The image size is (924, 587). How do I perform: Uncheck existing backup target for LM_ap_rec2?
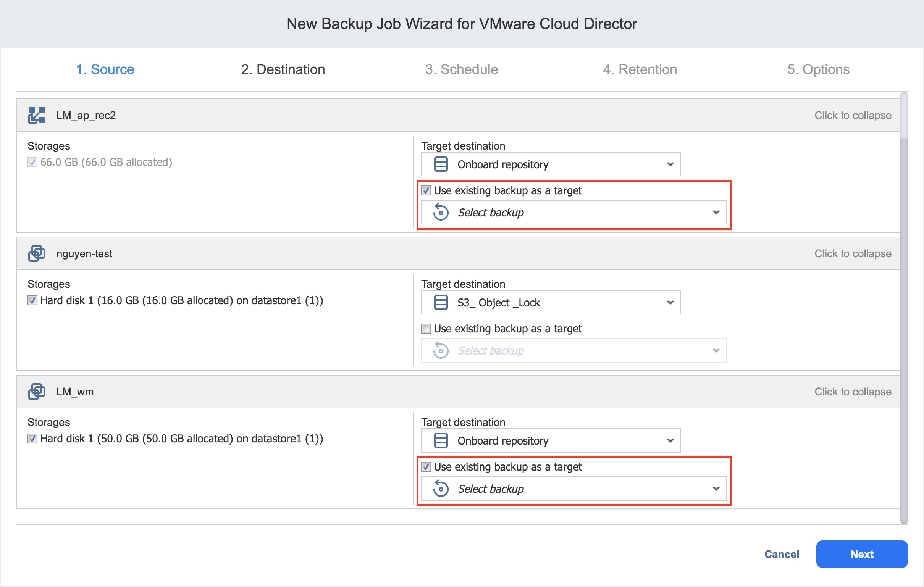426,190
